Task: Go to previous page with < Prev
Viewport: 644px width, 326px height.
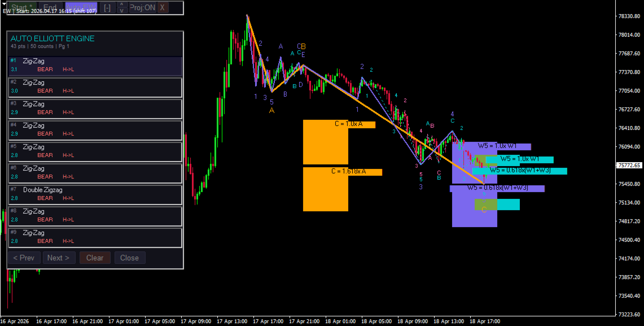Action: (24, 258)
